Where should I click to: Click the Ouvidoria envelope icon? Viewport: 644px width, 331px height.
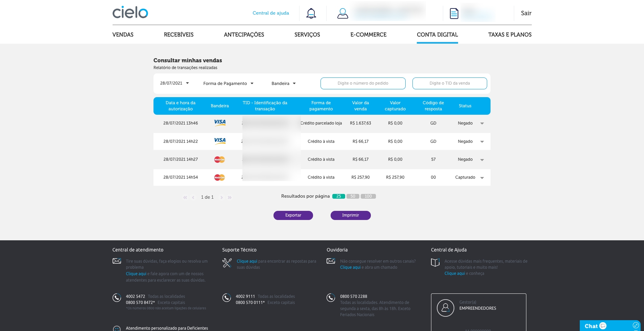click(331, 261)
